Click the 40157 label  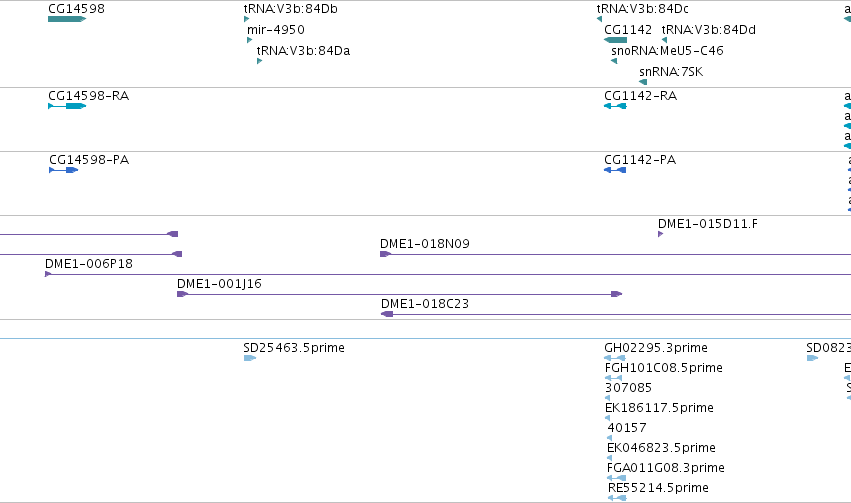627,429
